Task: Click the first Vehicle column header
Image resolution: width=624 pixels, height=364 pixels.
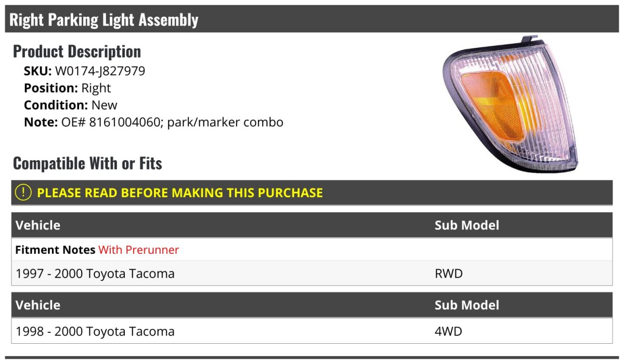Action: point(38,225)
